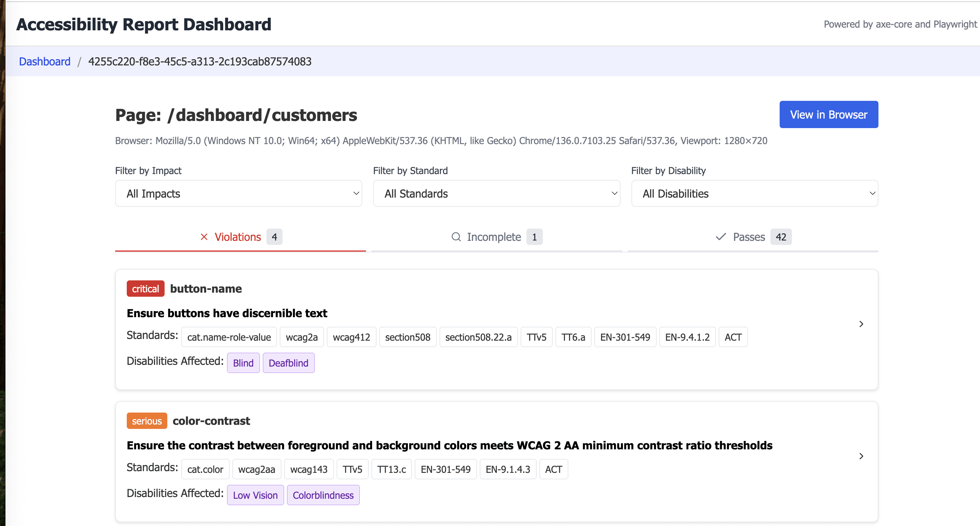
Task: Click the magnifier icon beside Incomplete
Action: 456,236
